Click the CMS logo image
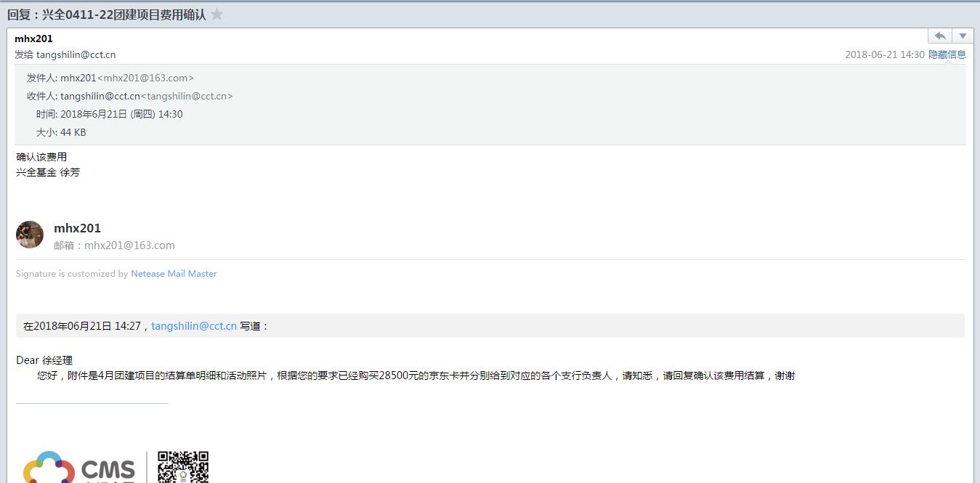Screen dimensions: 980x483 point(80,467)
